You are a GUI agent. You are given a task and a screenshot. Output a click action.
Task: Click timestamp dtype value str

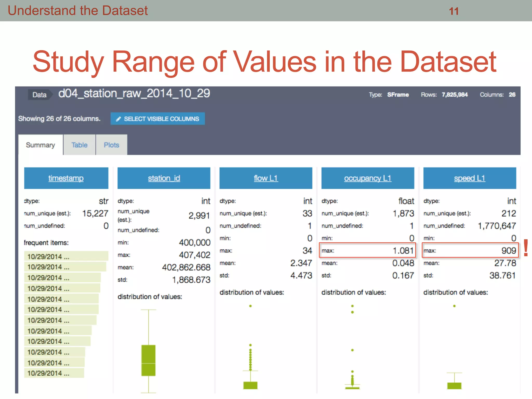pos(103,201)
